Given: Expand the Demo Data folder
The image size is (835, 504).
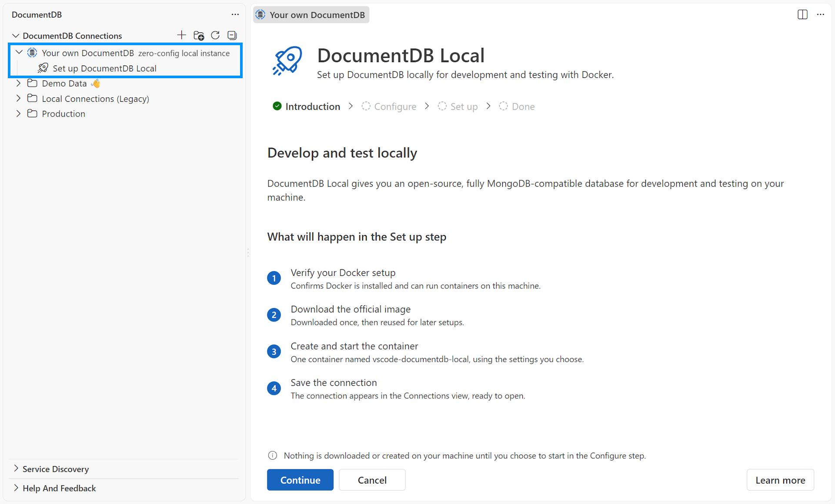Looking at the screenshot, I should pos(18,83).
